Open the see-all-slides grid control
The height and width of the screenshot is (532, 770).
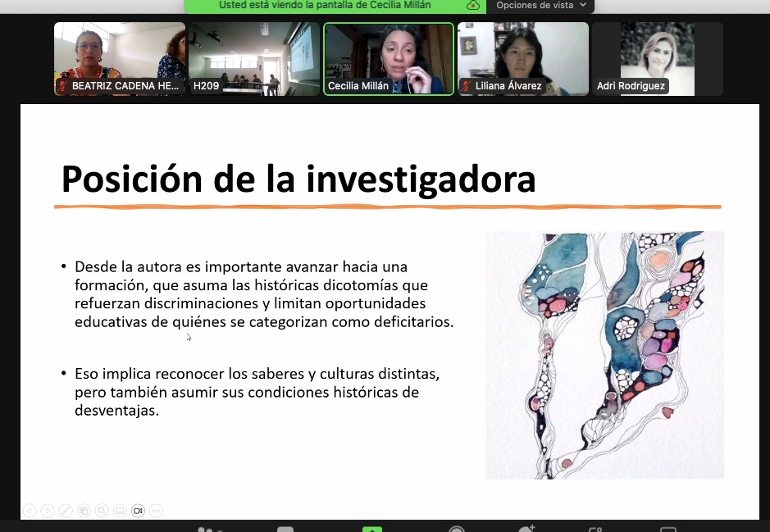point(84,511)
